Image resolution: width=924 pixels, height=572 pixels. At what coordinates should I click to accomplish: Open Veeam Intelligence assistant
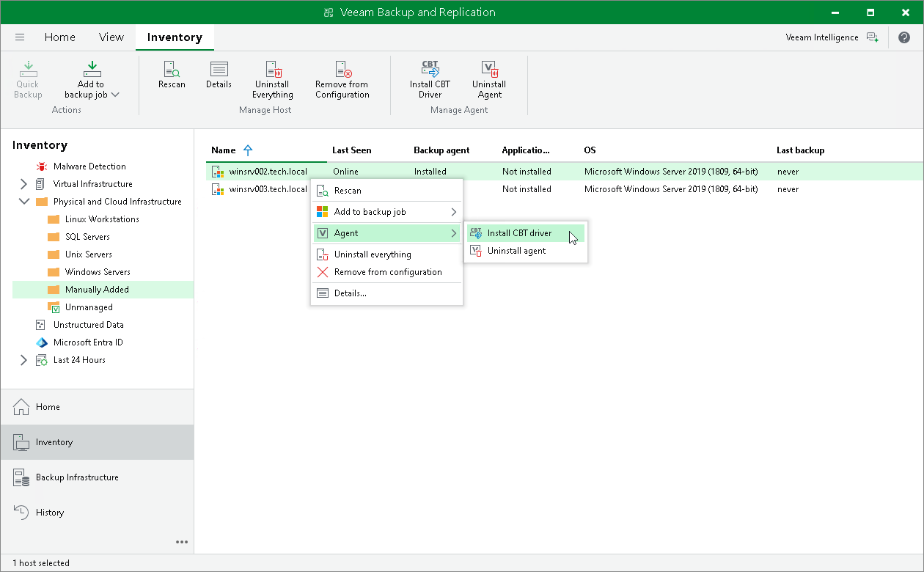[832, 37]
